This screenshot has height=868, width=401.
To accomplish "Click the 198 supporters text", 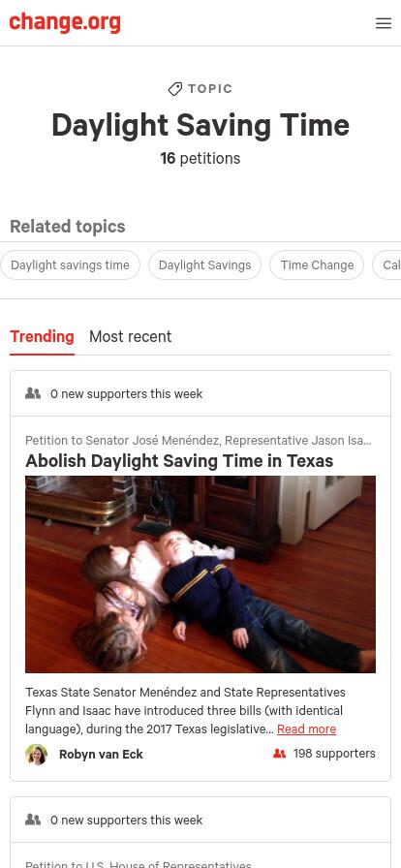I will (x=334, y=754).
